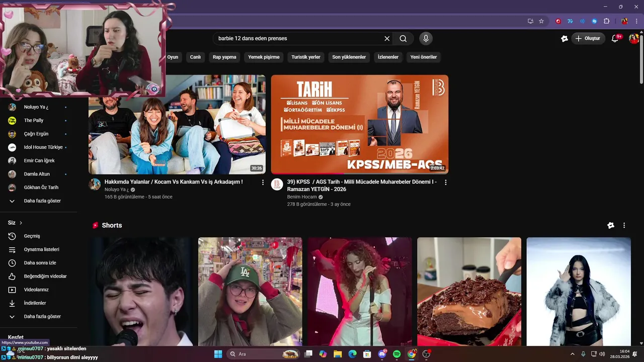
Task: Open Chrome's three-dot menu
Action: [x=636, y=21]
